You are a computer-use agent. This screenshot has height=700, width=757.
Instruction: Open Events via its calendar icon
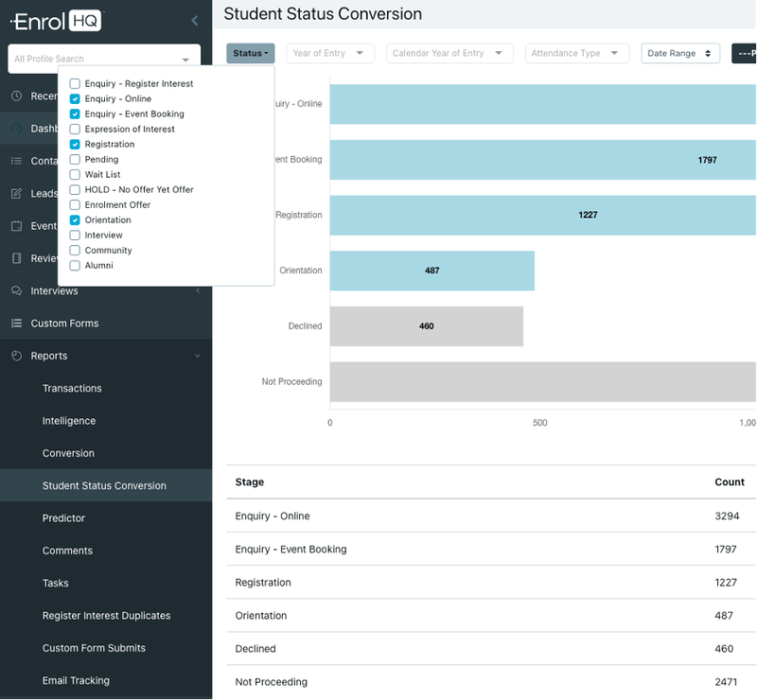pyautogui.click(x=15, y=226)
